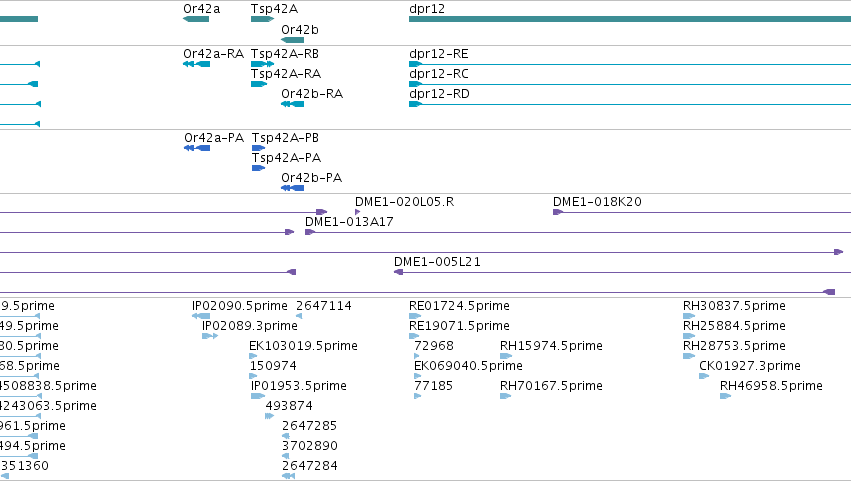The image size is (851, 481).
Task: Select the IP02090.5prime EST glyph
Action: 201,316
